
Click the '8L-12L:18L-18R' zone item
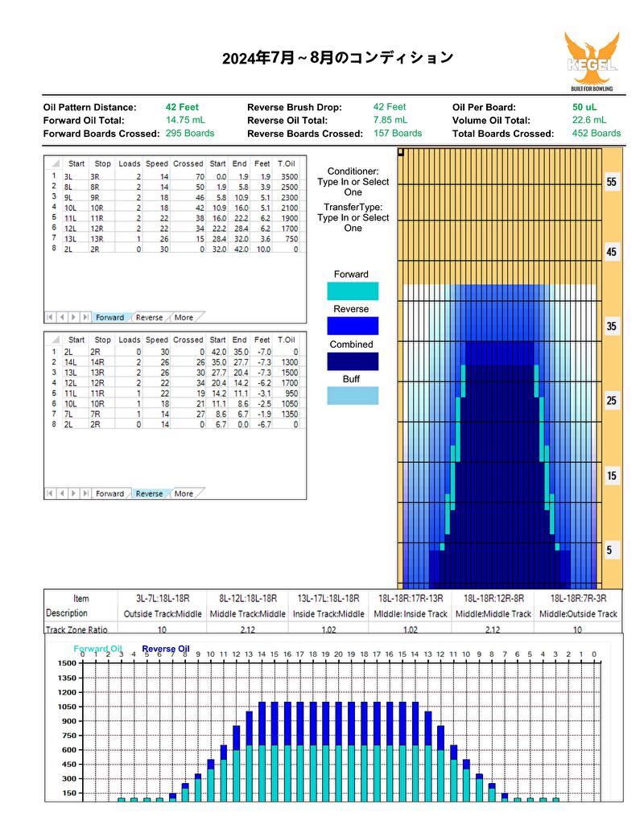(x=248, y=598)
